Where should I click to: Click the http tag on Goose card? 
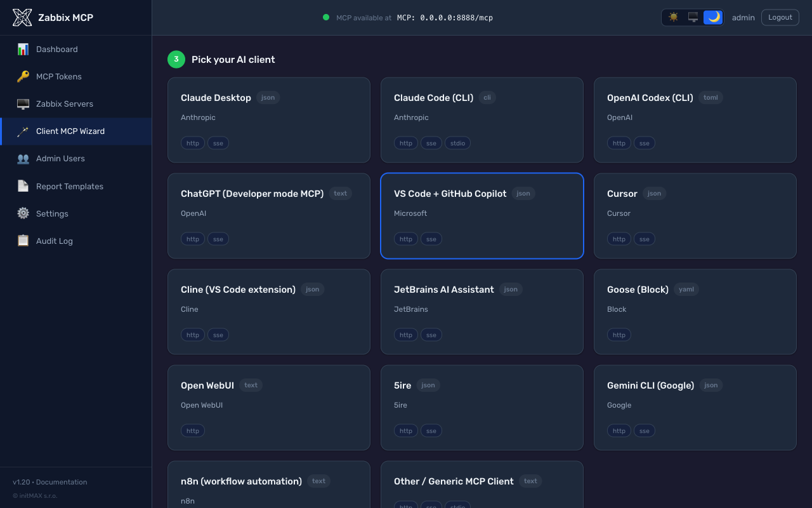click(619, 335)
